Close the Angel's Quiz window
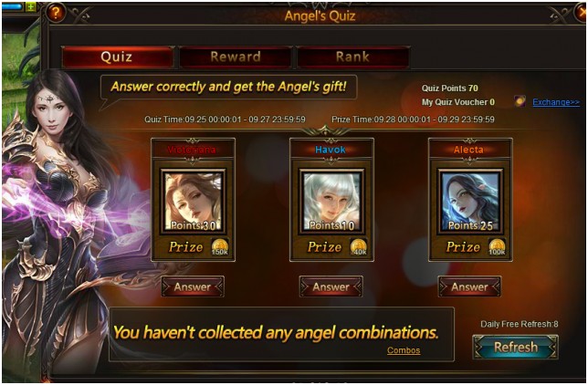This screenshot has width=588, height=385. coord(582,13)
